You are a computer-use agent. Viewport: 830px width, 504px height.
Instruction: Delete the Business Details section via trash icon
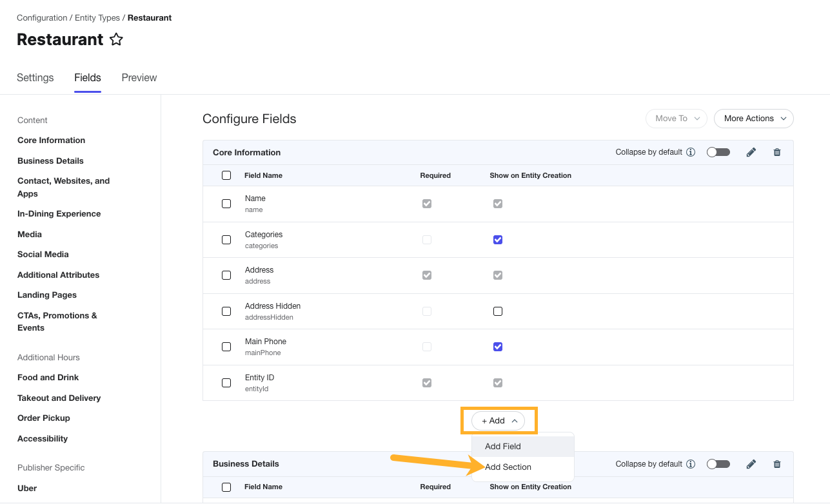click(x=776, y=464)
